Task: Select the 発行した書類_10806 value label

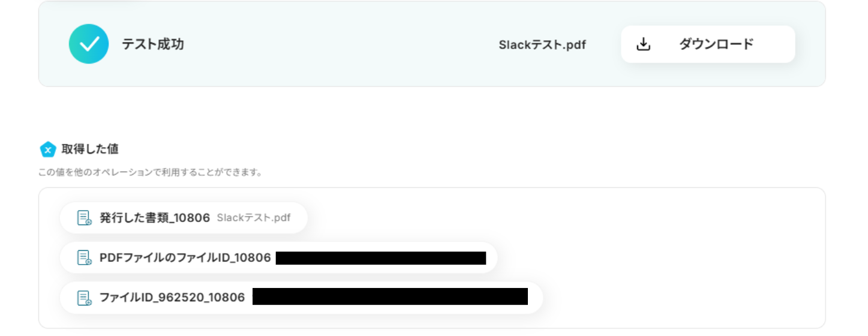Action: click(155, 218)
